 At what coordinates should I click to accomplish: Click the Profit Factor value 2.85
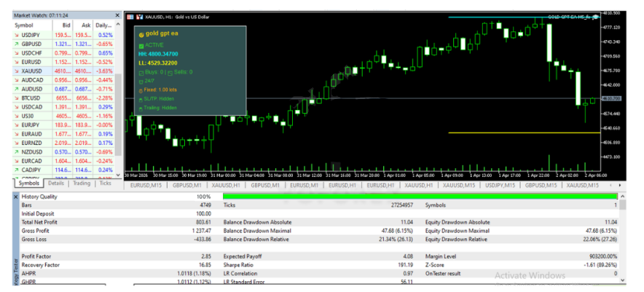tap(207, 256)
